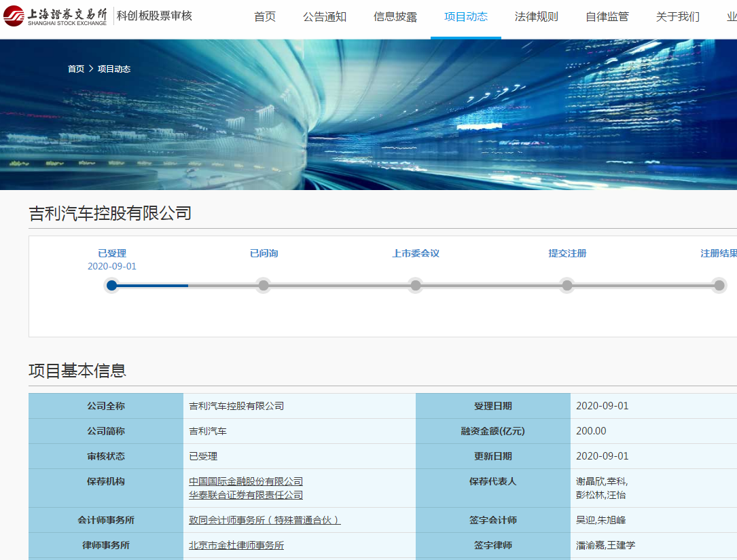The image size is (737, 560).
Task: Select the 已受理 stage label
Action: (112, 253)
